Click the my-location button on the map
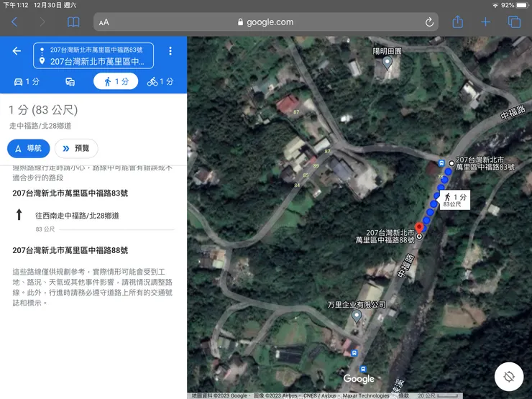The image size is (532, 399). pyautogui.click(x=508, y=377)
